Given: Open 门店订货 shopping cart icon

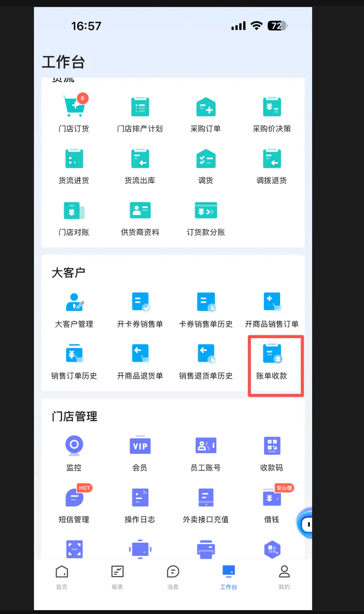Looking at the screenshot, I should click(x=73, y=106).
